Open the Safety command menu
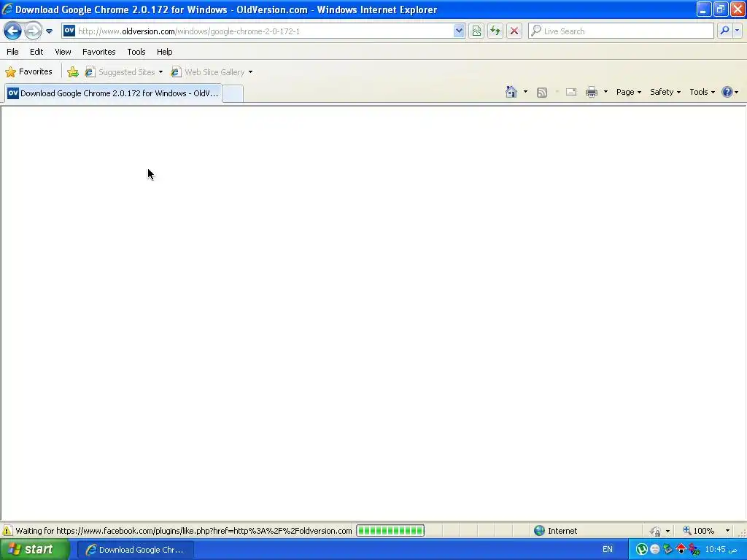This screenshot has height=560, width=747. (665, 92)
